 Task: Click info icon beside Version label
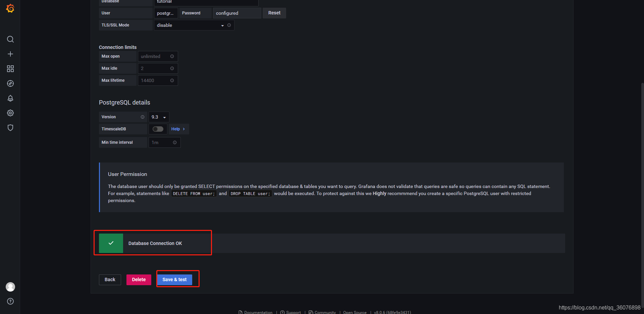tap(143, 117)
